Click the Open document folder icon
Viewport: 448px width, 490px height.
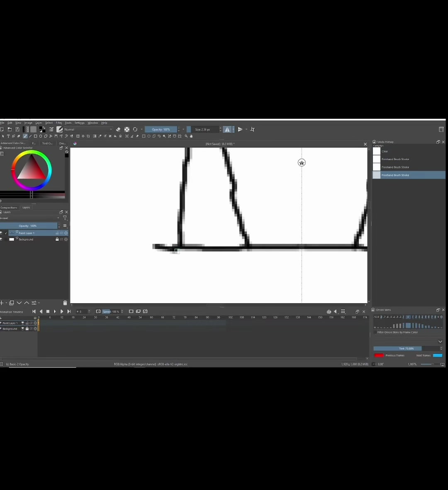[x=10, y=130]
